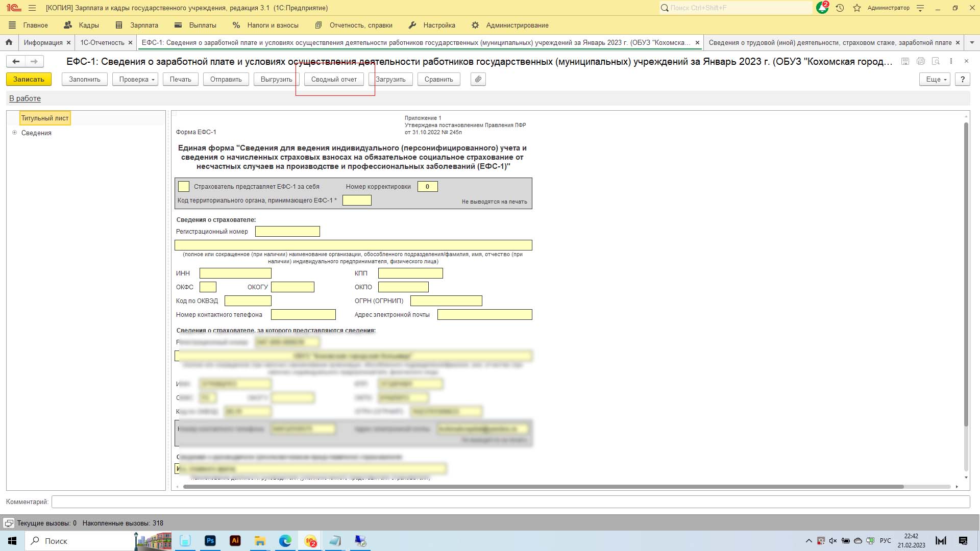Click the form's vertical scrollbar
This screenshot has height=551, width=980.
point(966,274)
